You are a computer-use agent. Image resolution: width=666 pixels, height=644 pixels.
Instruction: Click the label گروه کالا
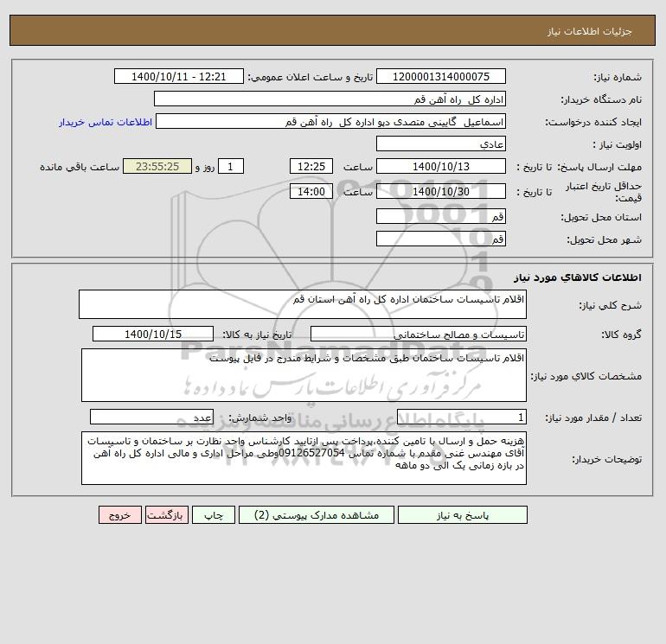click(x=621, y=335)
